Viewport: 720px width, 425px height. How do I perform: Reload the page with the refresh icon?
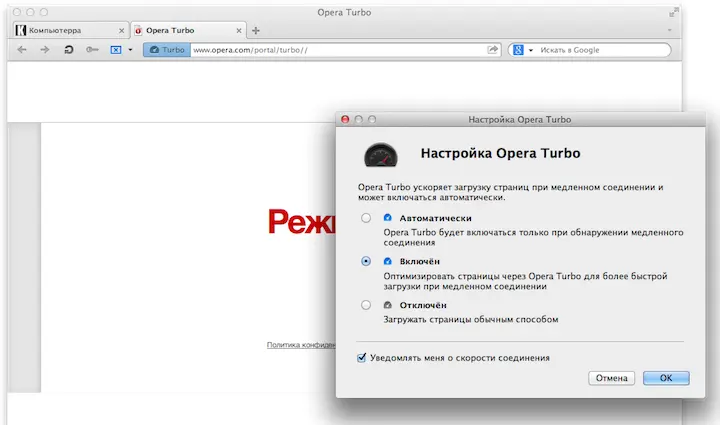pyautogui.click(x=69, y=50)
